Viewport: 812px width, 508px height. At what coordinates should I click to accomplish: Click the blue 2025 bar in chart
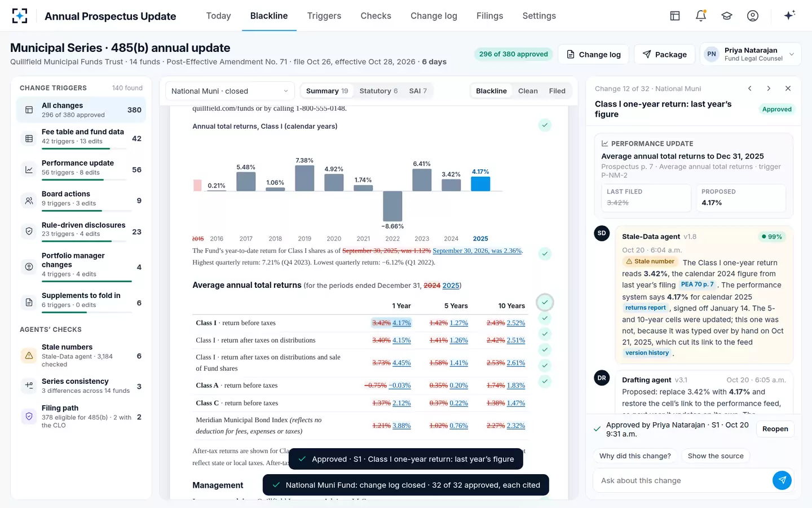click(480, 183)
